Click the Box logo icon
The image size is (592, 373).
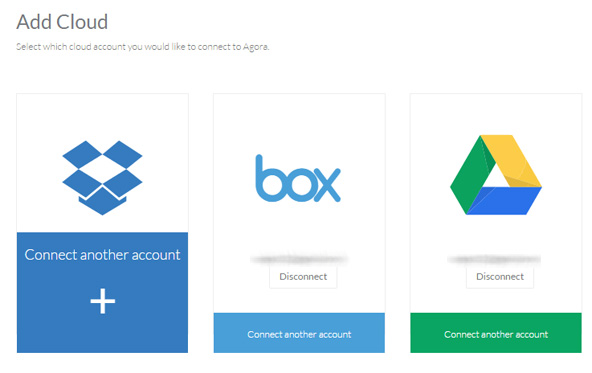tap(298, 178)
